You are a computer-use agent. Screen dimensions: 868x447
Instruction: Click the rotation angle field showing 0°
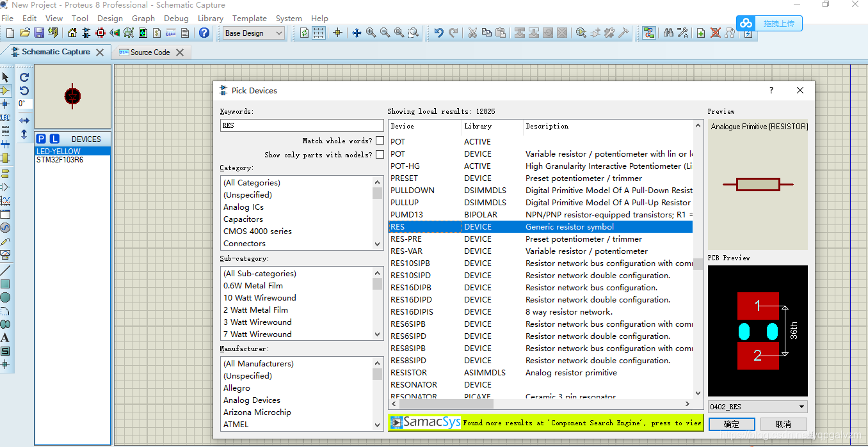tap(24, 104)
